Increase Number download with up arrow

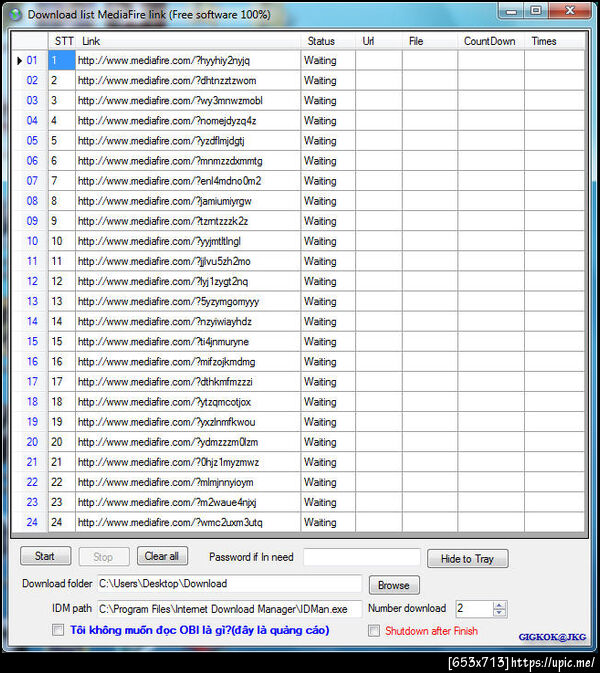click(499, 605)
